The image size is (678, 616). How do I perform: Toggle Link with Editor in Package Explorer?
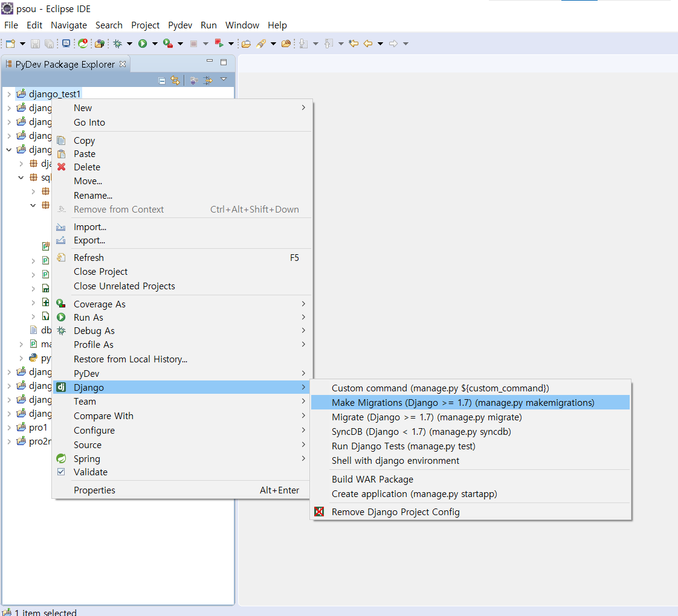coord(175,80)
